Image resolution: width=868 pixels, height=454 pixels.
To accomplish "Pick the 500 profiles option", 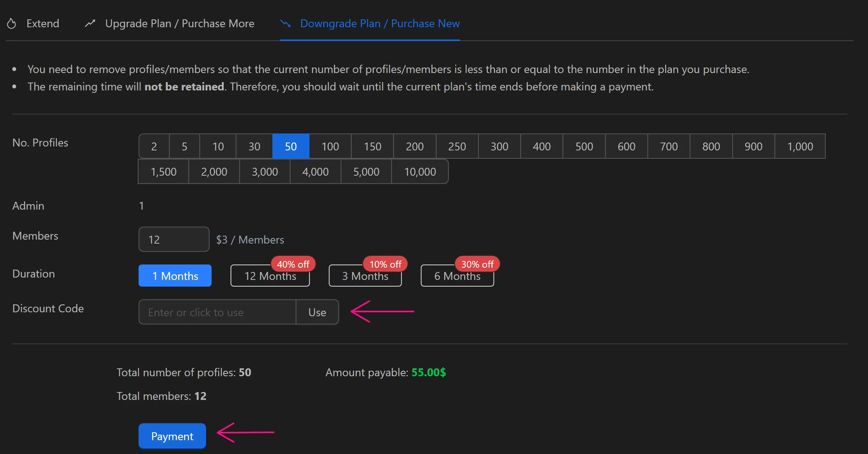I will click(584, 146).
